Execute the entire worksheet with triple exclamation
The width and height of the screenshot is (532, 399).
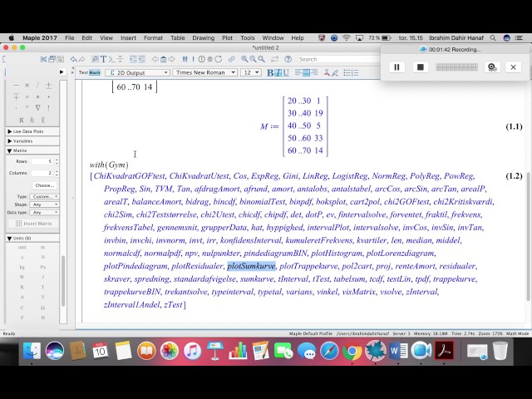(185, 59)
